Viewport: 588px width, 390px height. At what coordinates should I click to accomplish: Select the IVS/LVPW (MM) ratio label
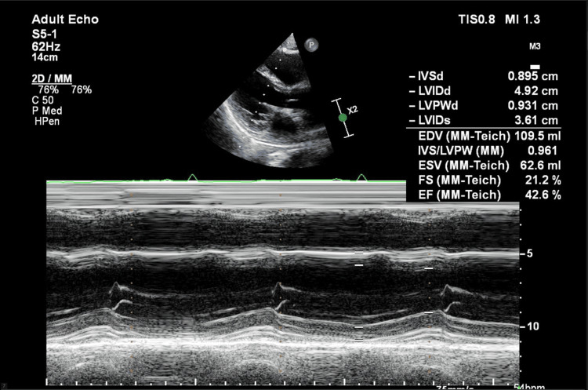pos(461,151)
